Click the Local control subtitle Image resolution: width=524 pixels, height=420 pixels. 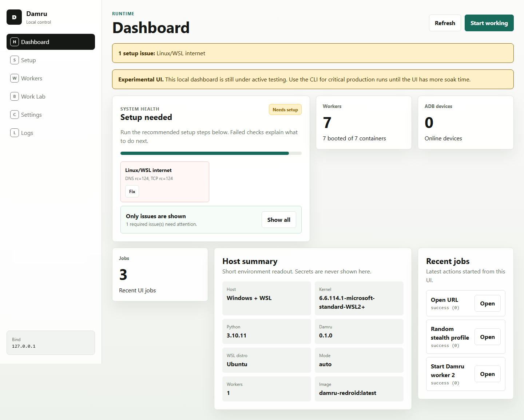(39, 22)
